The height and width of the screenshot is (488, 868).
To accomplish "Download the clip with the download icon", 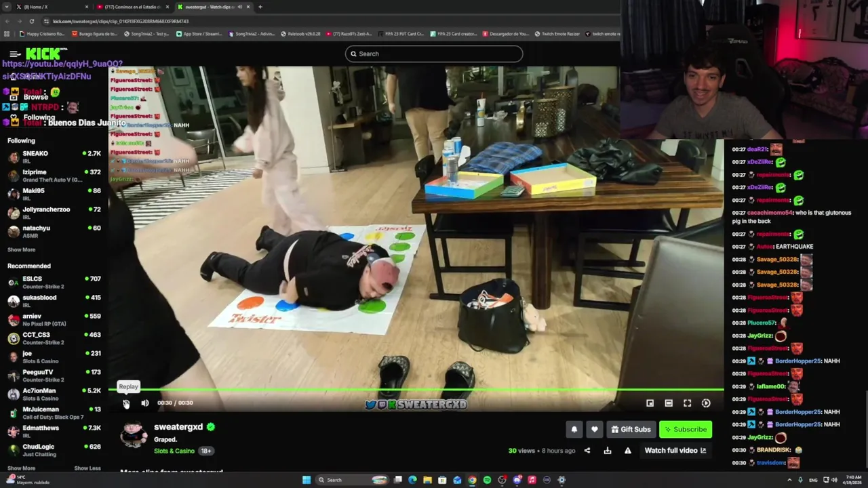I will (608, 451).
